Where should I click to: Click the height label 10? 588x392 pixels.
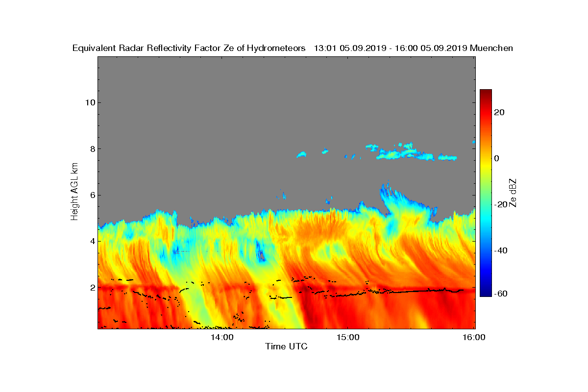point(90,102)
